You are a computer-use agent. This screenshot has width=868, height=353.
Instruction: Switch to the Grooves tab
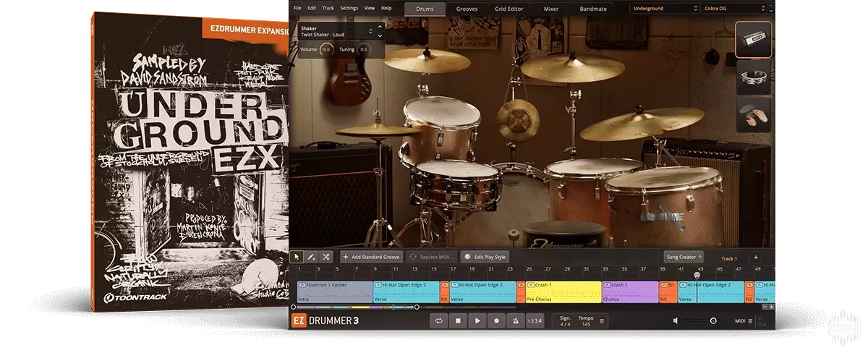pyautogui.click(x=467, y=9)
